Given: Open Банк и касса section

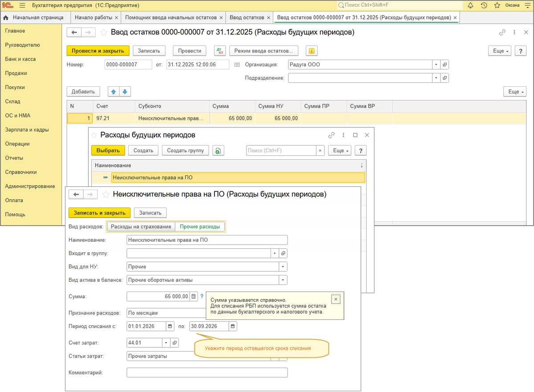Looking at the screenshot, I should (x=20, y=59).
